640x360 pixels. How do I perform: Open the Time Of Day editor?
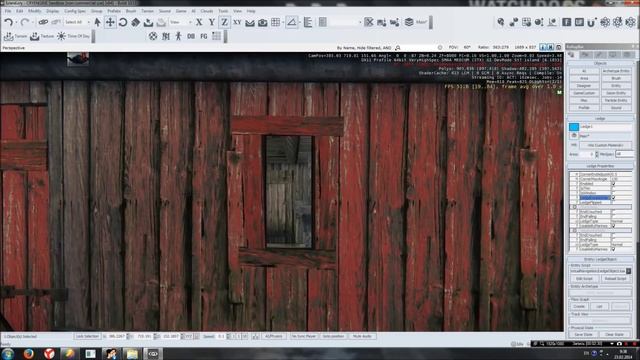point(73,36)
